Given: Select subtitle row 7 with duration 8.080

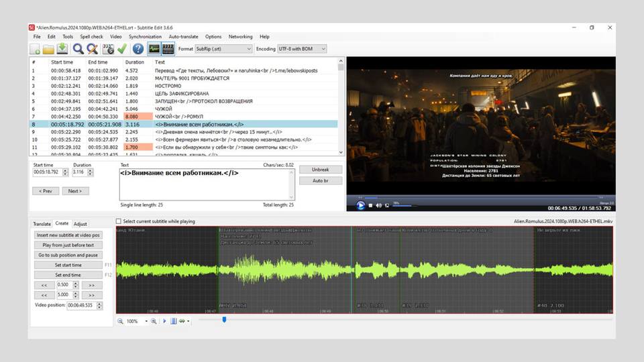Looking at the screenshot, I should pyautogui.click(x=183, y=117).
